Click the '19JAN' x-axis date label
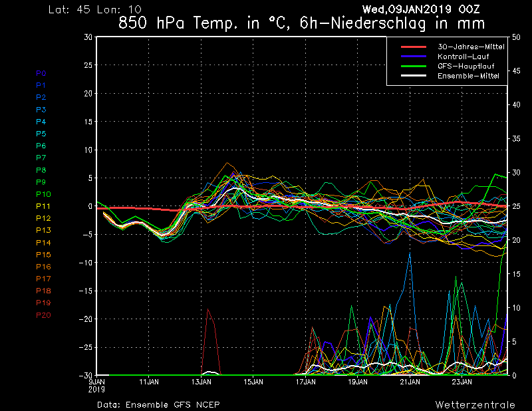532x411 pixels. coord(358,382)
